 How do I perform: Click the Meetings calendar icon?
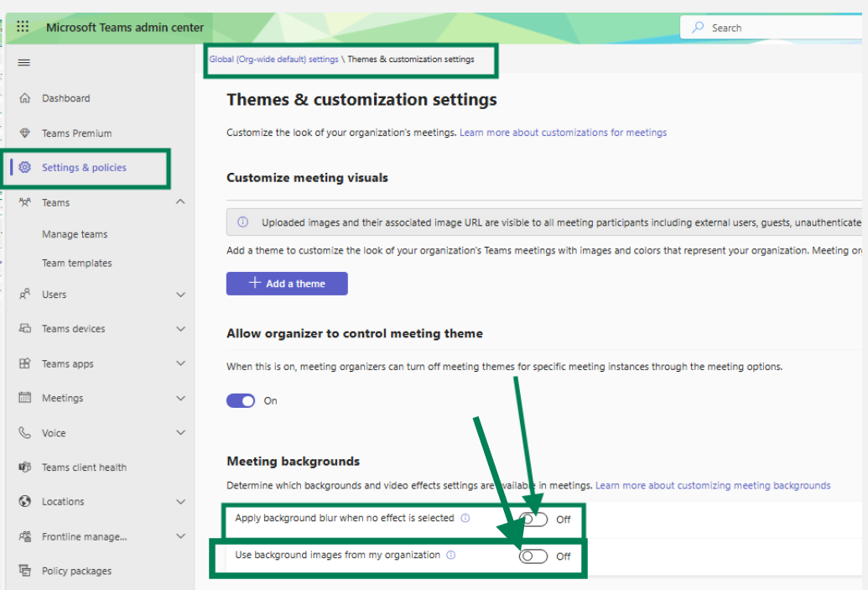pos(25,398)
